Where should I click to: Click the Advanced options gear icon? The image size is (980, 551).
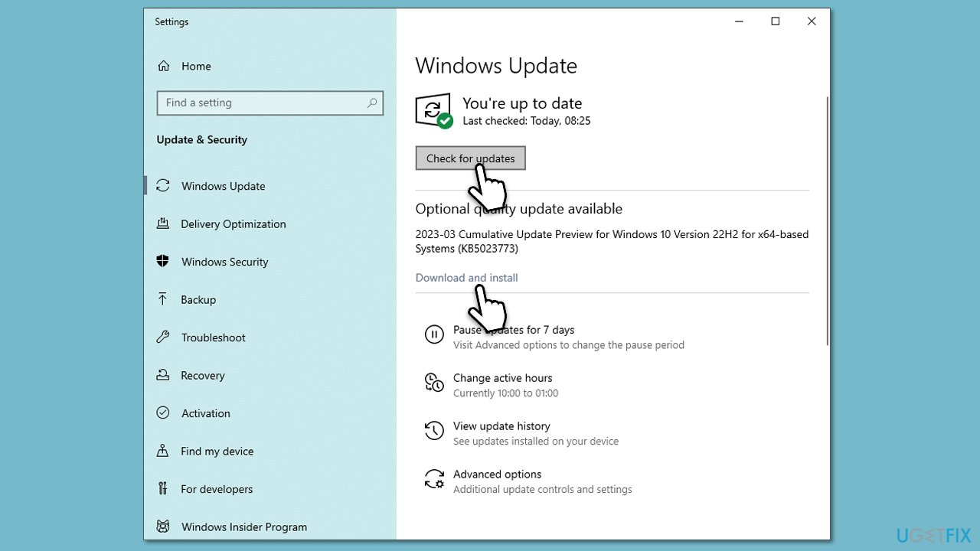pyautogui.click(x=434, y=479)
